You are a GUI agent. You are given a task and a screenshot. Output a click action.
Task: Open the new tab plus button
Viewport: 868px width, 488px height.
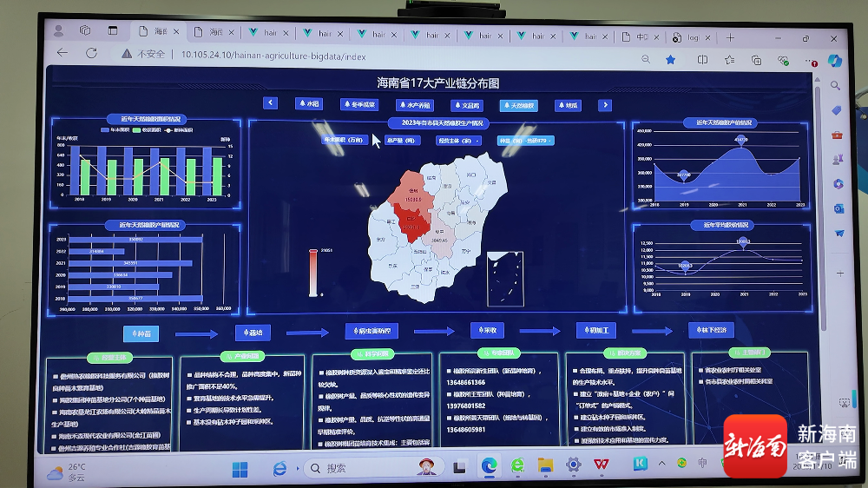coord(730,38)
